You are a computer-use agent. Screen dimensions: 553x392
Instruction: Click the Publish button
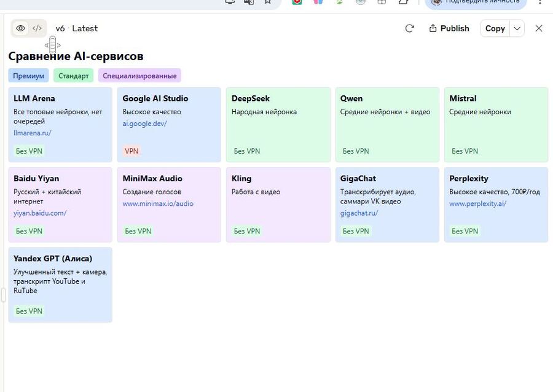point(449,28)
